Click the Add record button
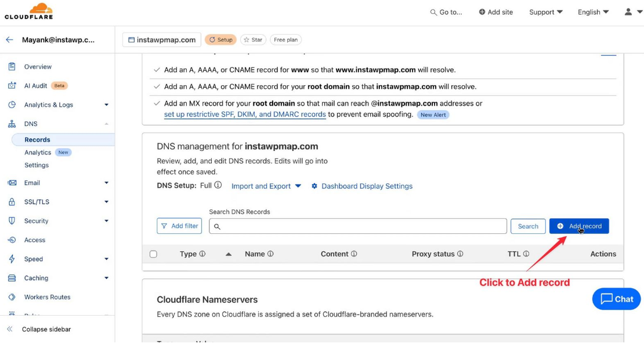Image resolution: width=644 pixels, height=347 pixels. 579,226
